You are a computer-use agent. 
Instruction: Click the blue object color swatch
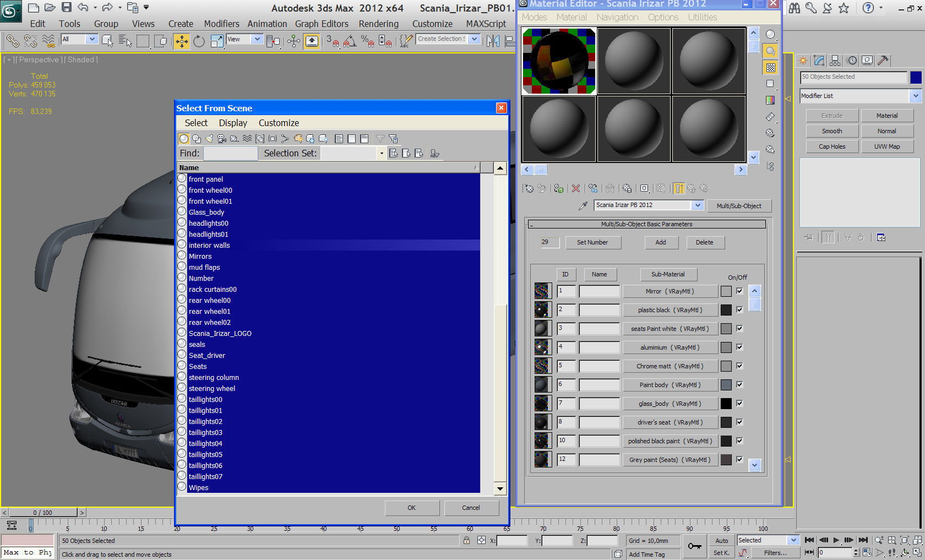(x=916, y=78)
